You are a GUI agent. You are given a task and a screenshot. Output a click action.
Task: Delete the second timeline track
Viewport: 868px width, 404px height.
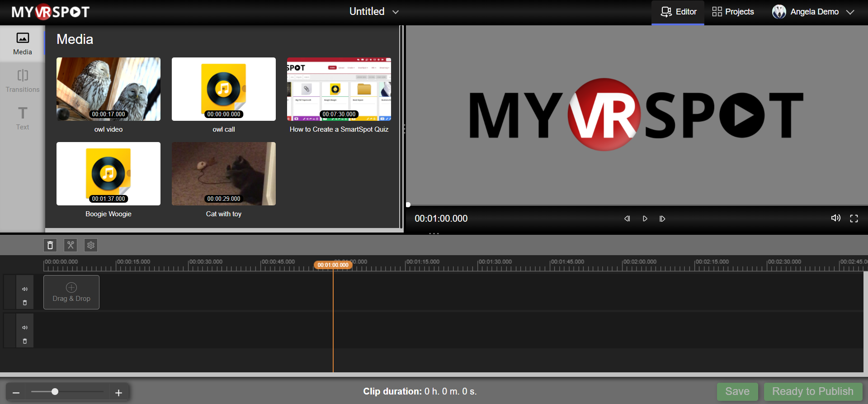click(x=25, y=341)
